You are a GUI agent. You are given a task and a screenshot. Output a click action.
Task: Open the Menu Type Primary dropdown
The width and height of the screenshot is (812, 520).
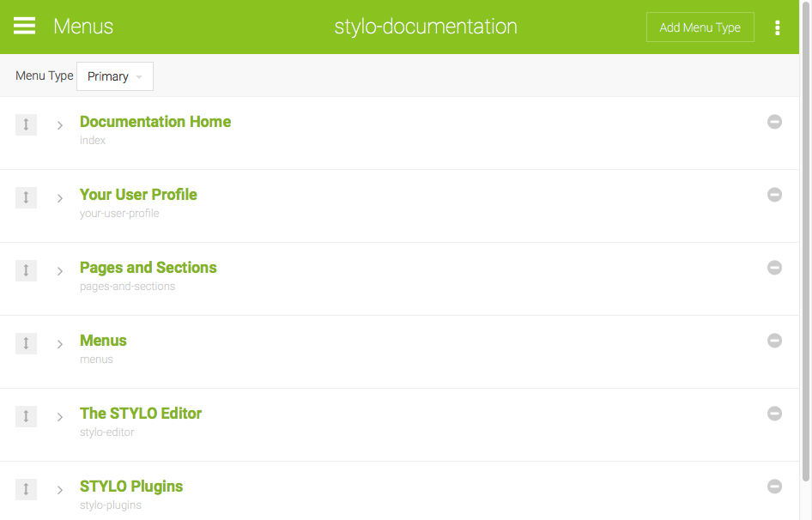point(115,76)
